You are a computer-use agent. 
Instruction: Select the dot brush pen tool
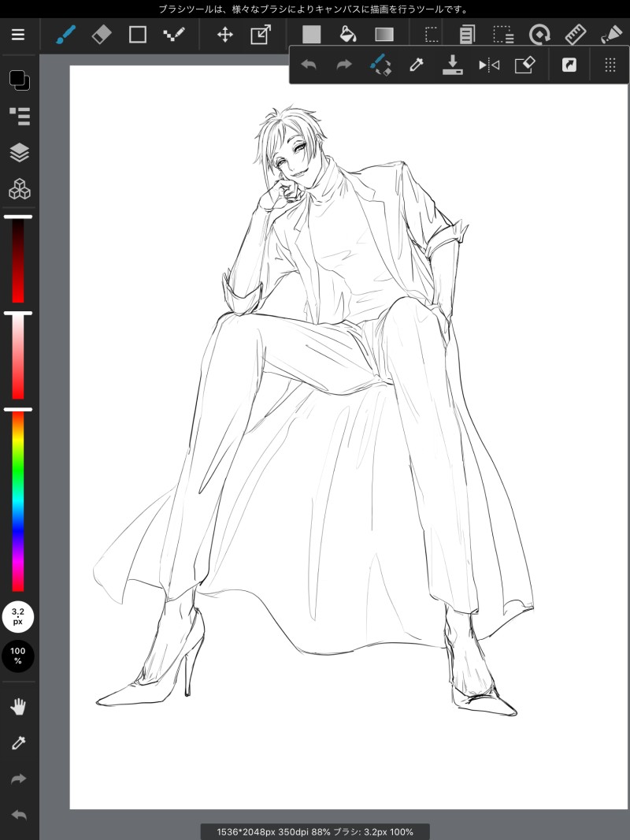[x=174, y=35]
